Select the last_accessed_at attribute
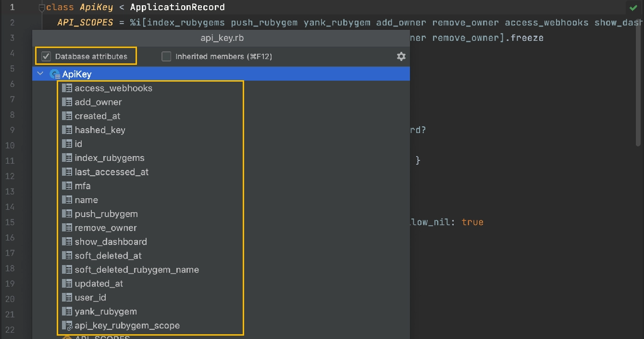Viewport: 644px width, 339px height. 111,172
